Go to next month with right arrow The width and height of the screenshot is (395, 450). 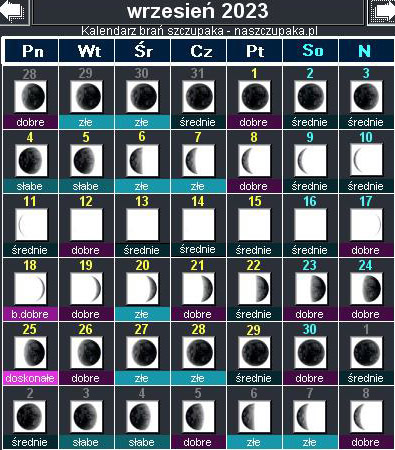[382, 11]
